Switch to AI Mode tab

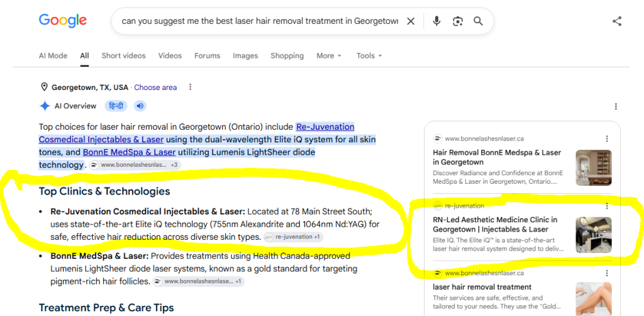(x=53, y=56)
